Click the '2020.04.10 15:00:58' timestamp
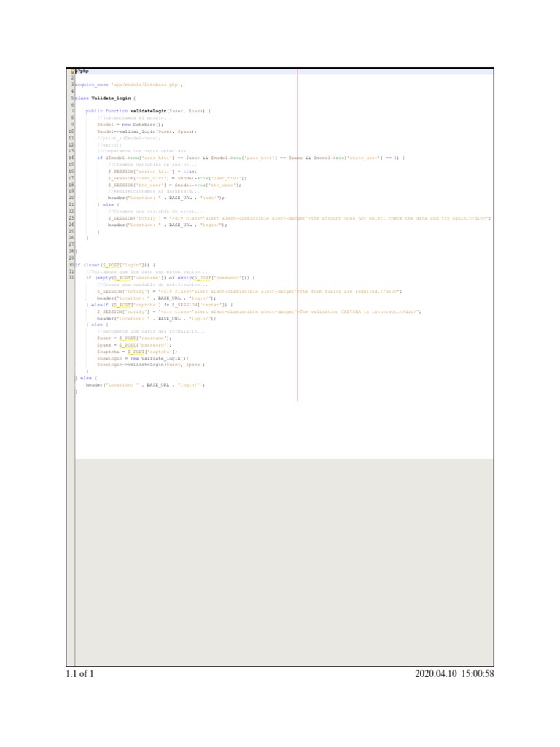The image size is (560, 747). (454, 673)
